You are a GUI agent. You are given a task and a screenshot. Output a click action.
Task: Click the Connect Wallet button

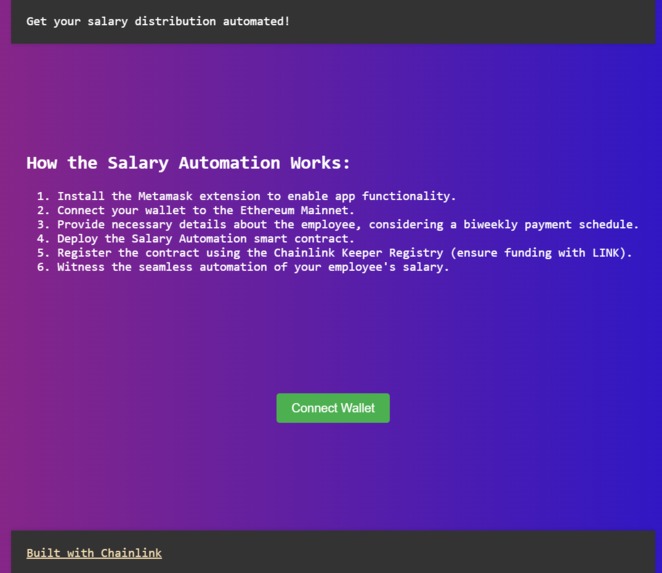[x=333, y=408]
